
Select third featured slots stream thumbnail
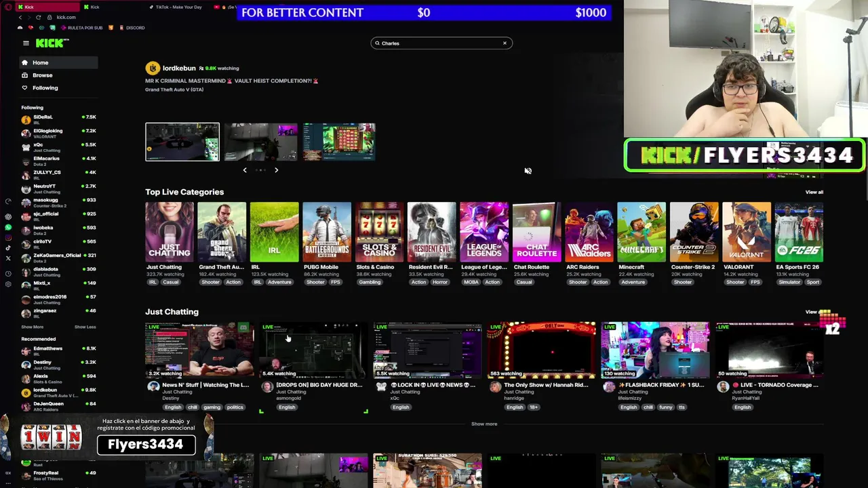point(339,142)
